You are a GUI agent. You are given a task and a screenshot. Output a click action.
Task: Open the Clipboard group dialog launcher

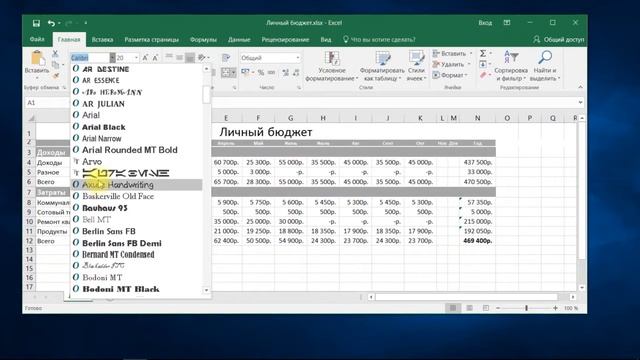[x=64, y=88]
